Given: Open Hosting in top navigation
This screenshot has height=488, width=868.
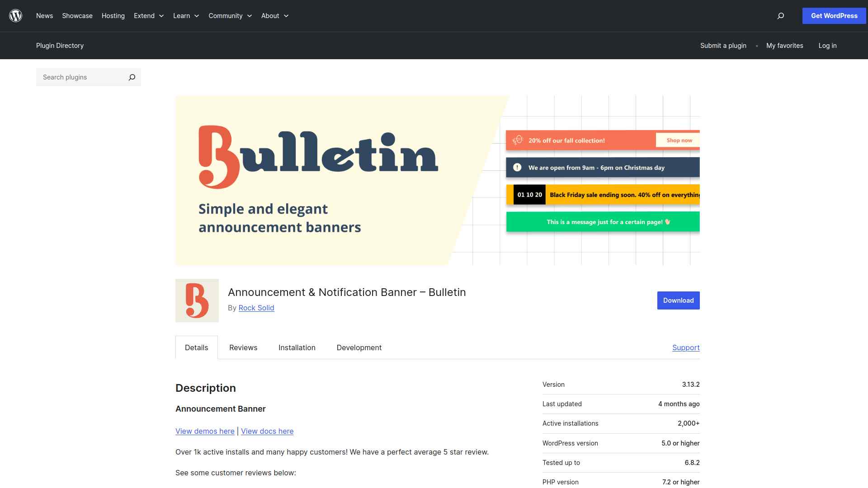Looking at the screenshot, I should [x=113, y=16].
